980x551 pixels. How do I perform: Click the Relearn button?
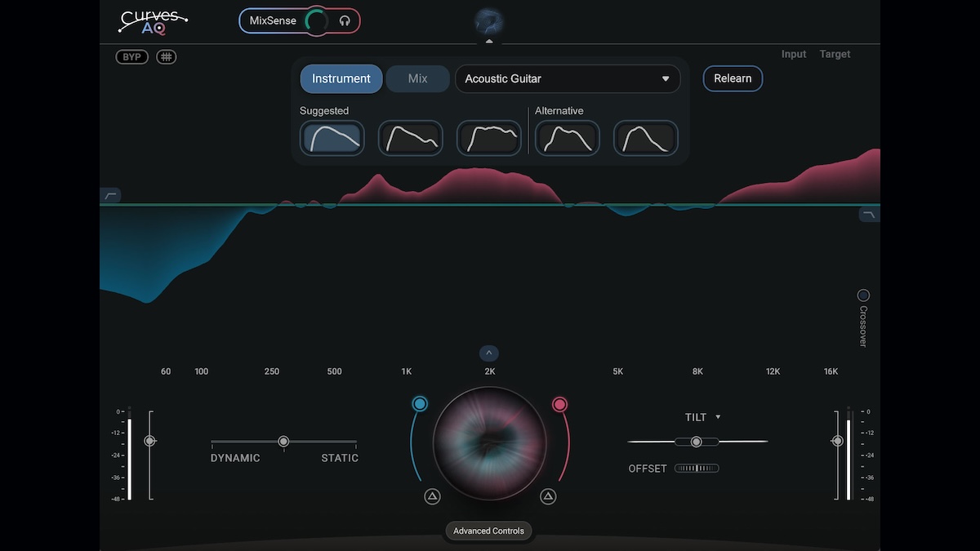(x=733, y=79)
